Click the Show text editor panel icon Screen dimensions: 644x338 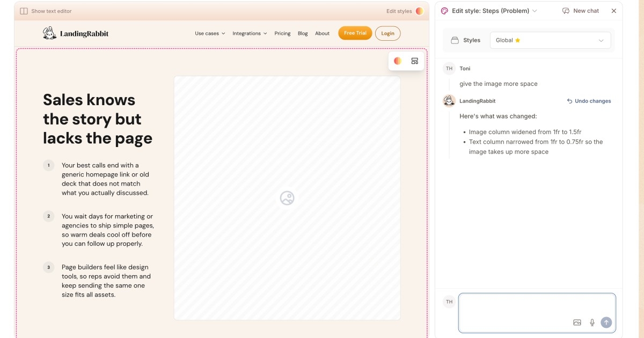coord(24,11)
